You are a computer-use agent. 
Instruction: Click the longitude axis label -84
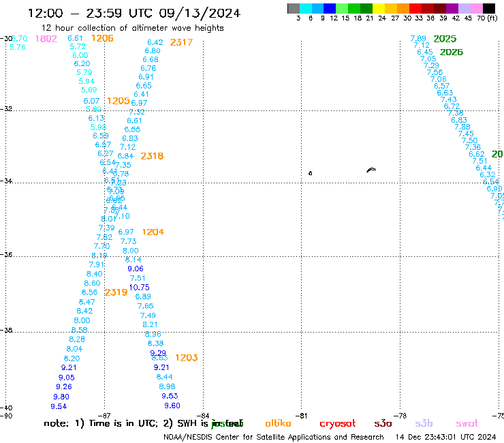point(203,416)
